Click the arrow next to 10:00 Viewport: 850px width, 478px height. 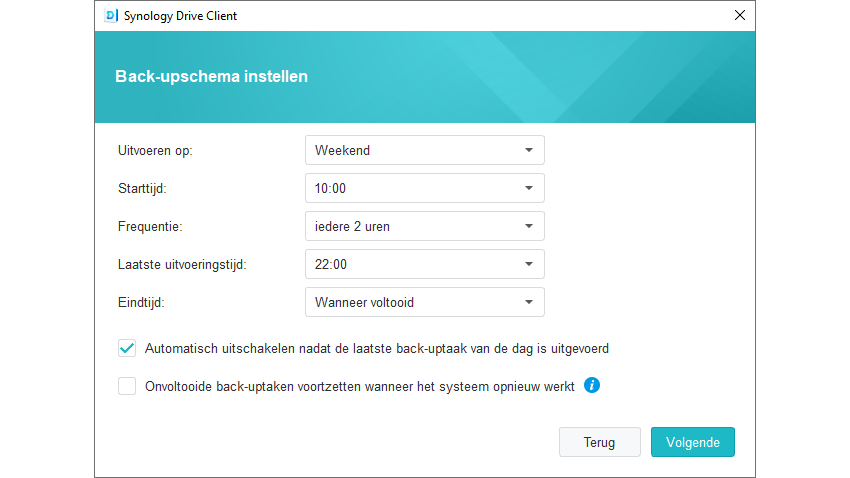(x=529, y=188)
